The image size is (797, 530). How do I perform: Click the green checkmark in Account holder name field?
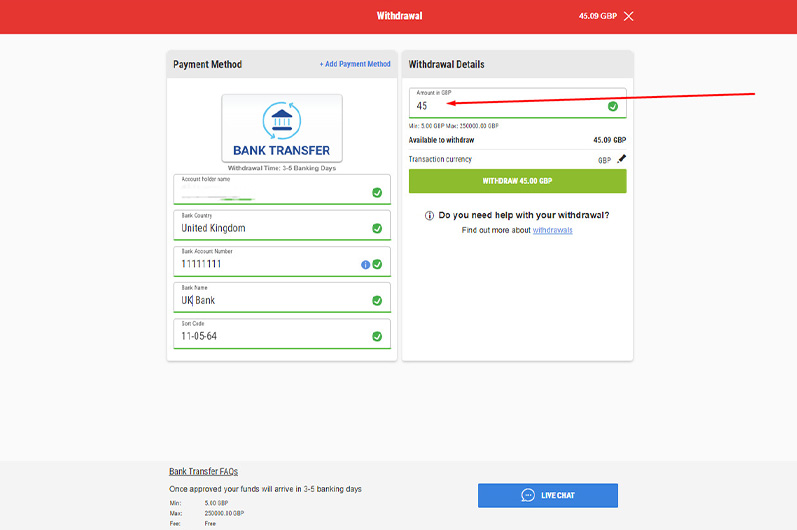point(377,192)
